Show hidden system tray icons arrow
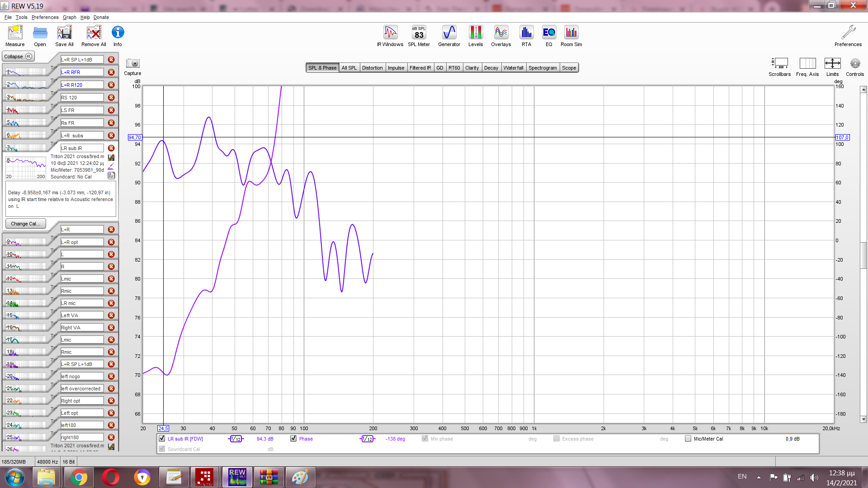Screen dimensions: 868x488 point(759,478)
